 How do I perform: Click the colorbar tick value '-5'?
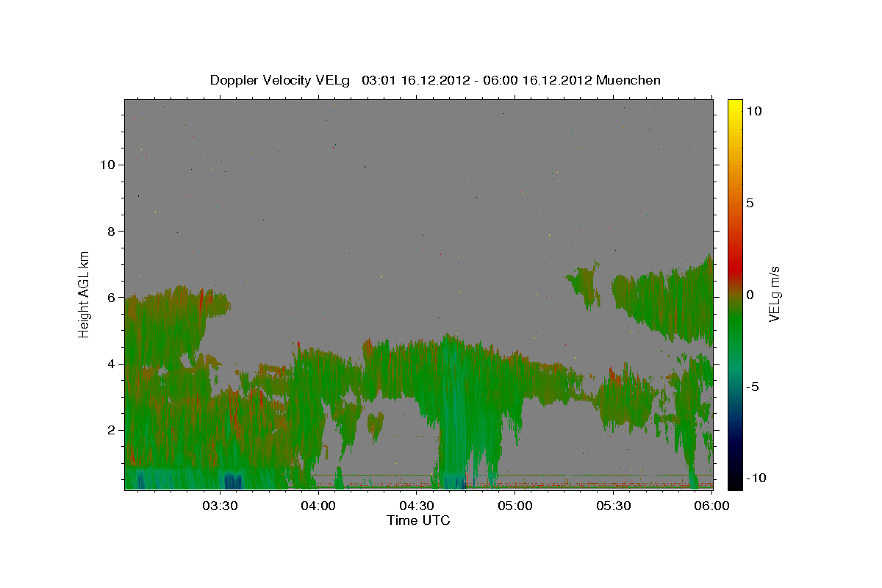click(x=752, y=387)
